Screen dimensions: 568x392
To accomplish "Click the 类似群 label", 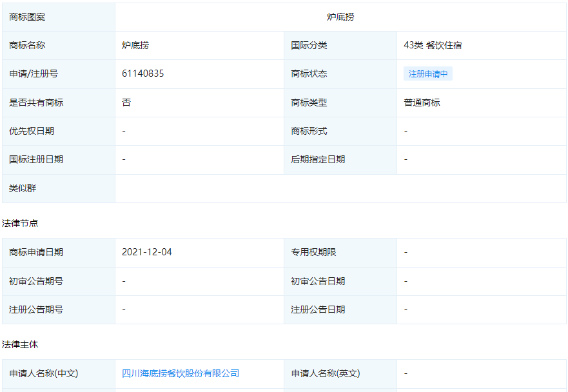I will coord(23,188).
